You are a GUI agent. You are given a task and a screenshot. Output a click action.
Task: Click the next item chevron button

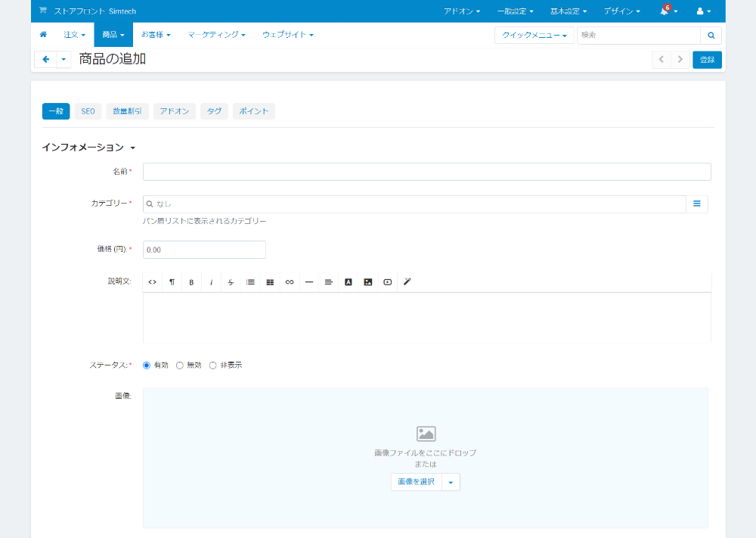click(680, 59)
